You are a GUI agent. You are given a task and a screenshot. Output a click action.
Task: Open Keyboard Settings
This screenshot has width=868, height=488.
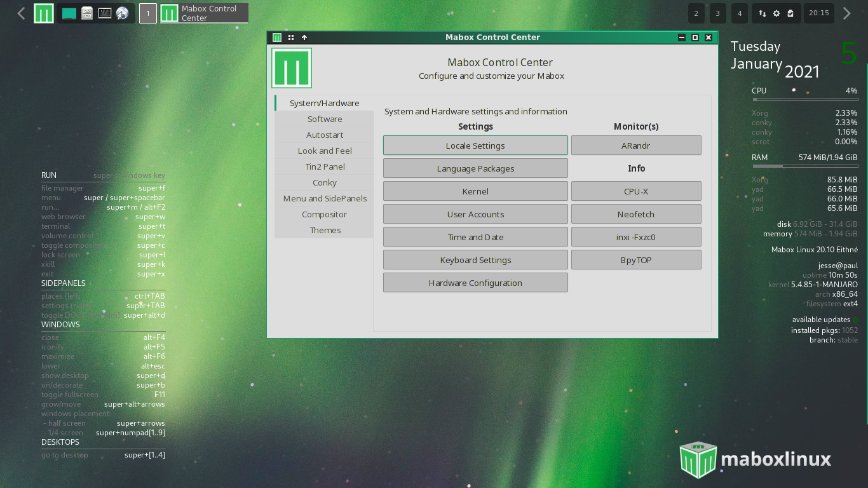475,260
